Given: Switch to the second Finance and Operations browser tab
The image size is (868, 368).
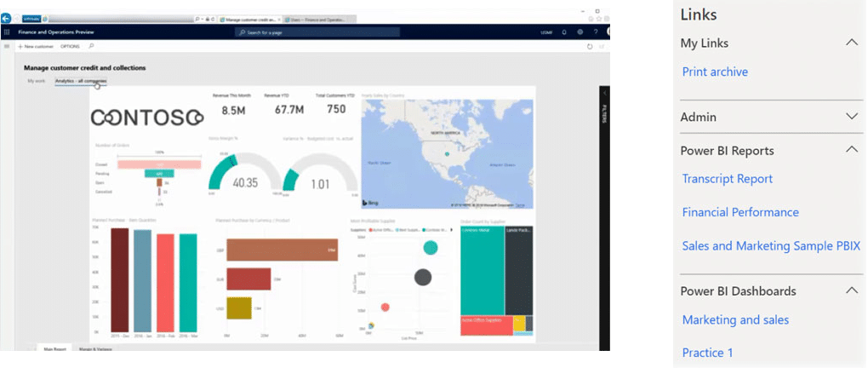Looking at the screenshot, I should pyautogui.click(x=319, y=20).
